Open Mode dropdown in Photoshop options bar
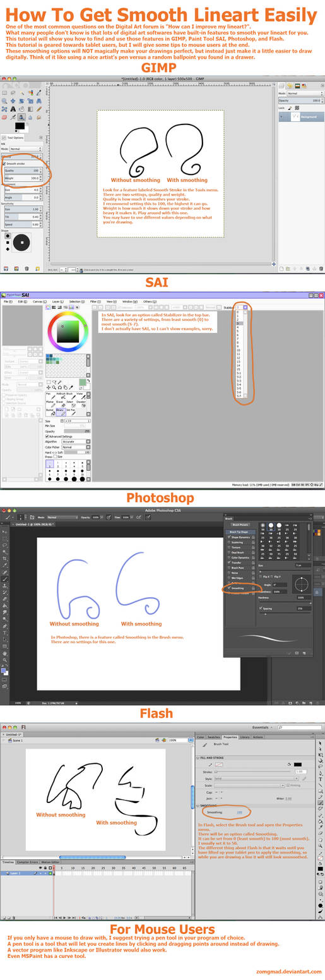The image size is (325, 980). click(62, 517)
